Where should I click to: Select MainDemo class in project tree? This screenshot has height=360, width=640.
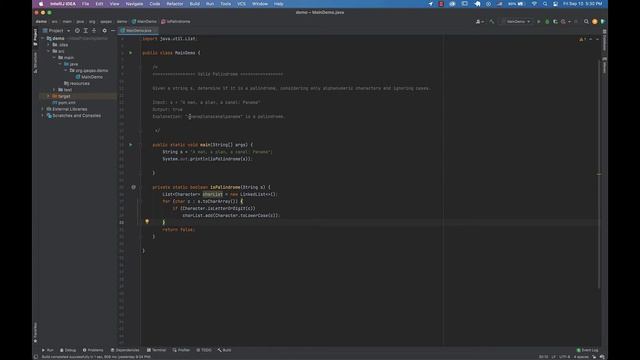pyautogui.click(x=89, y=77)
